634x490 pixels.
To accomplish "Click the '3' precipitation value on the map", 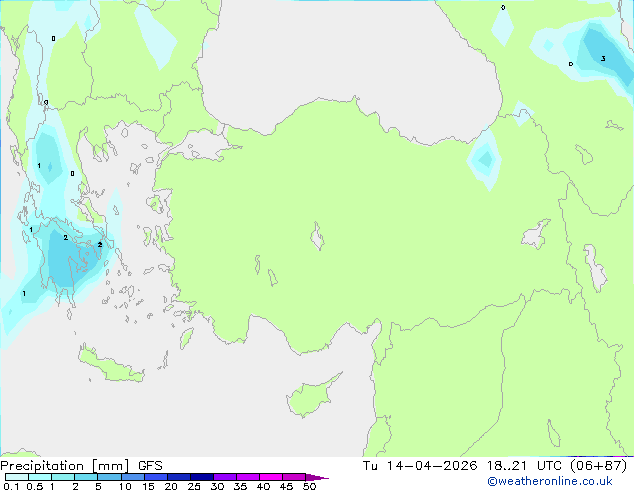I will coord(603,59).
